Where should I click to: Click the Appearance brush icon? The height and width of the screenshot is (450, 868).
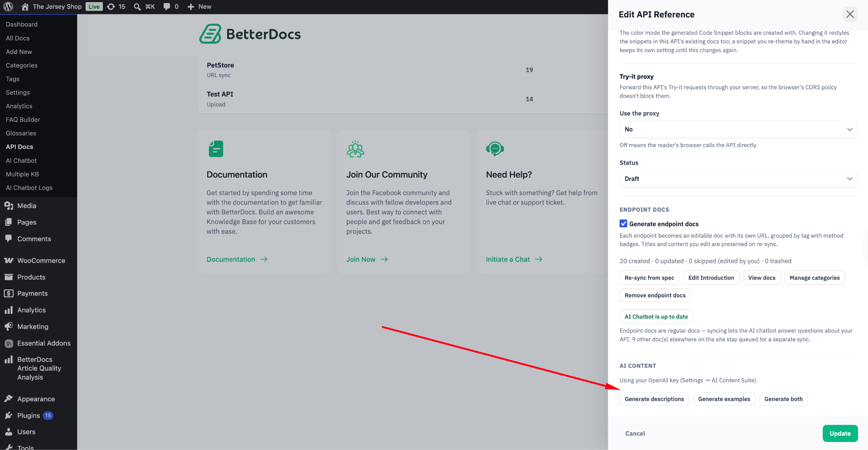click(x=8, y=399)
